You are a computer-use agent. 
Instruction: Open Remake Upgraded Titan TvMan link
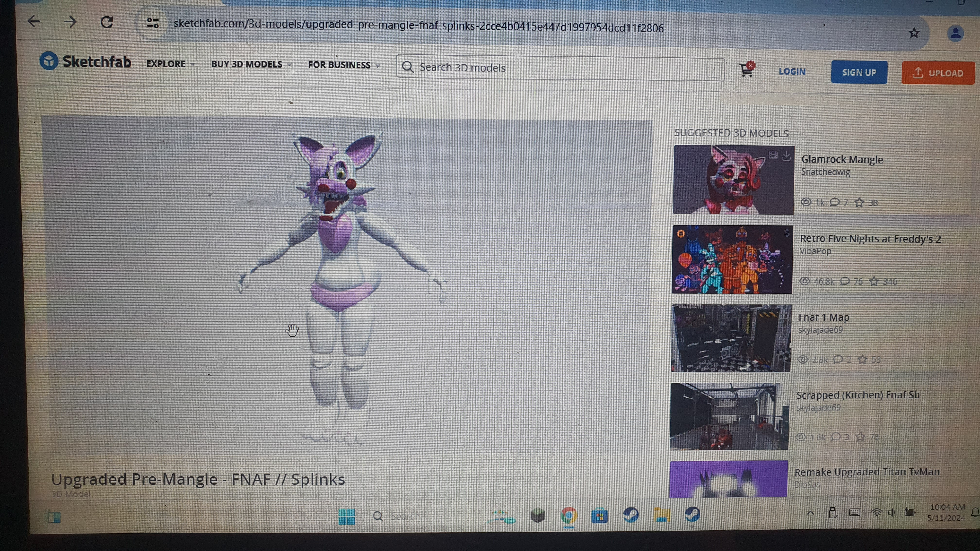click(x=867, y=472)
